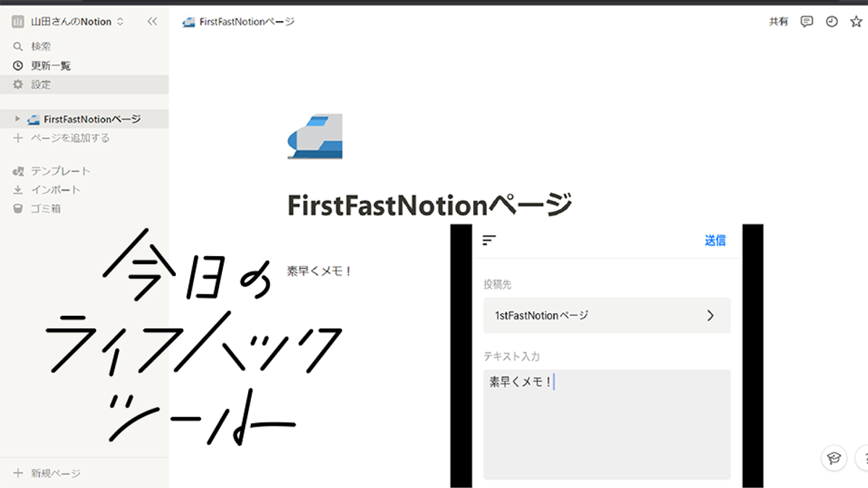Click the download icon beside インポート

(18, 189)
